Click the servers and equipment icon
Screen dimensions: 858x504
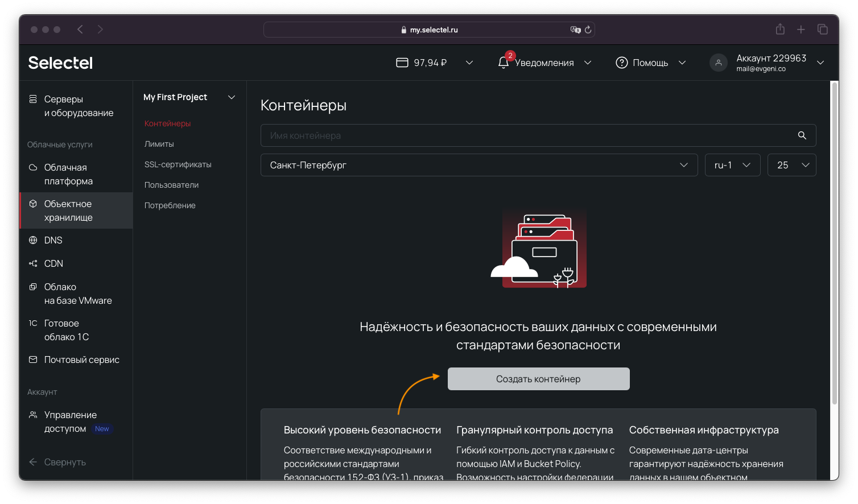click(33, 99)
